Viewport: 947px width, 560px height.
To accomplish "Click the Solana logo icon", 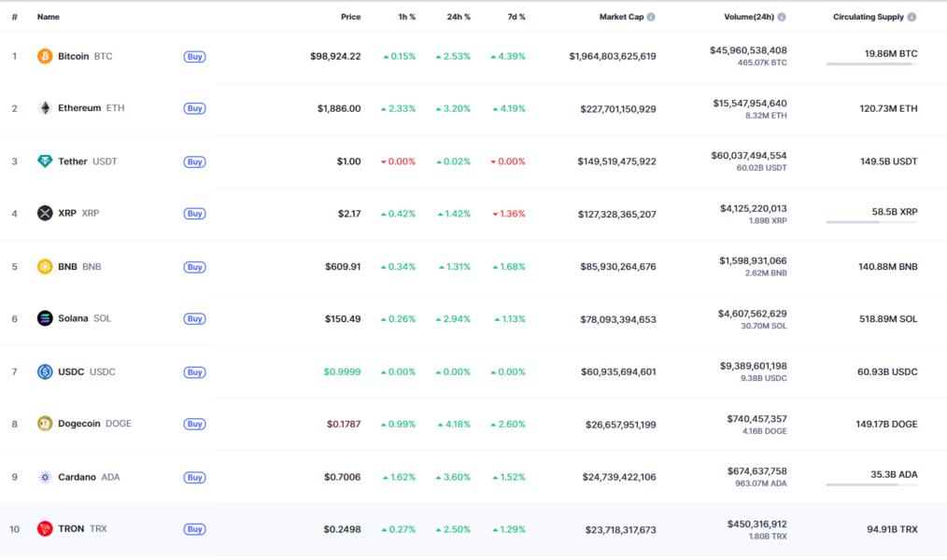I will coord(45,318).
